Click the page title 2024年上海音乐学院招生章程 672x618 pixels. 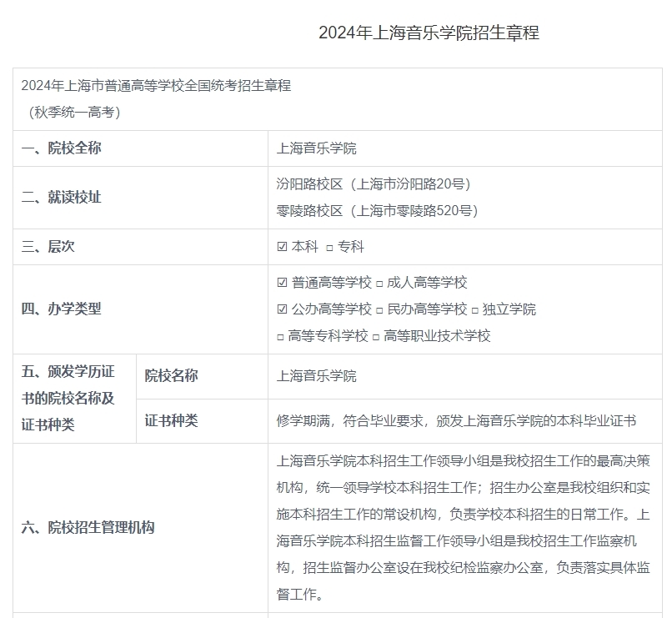click(x=429, y=33)
